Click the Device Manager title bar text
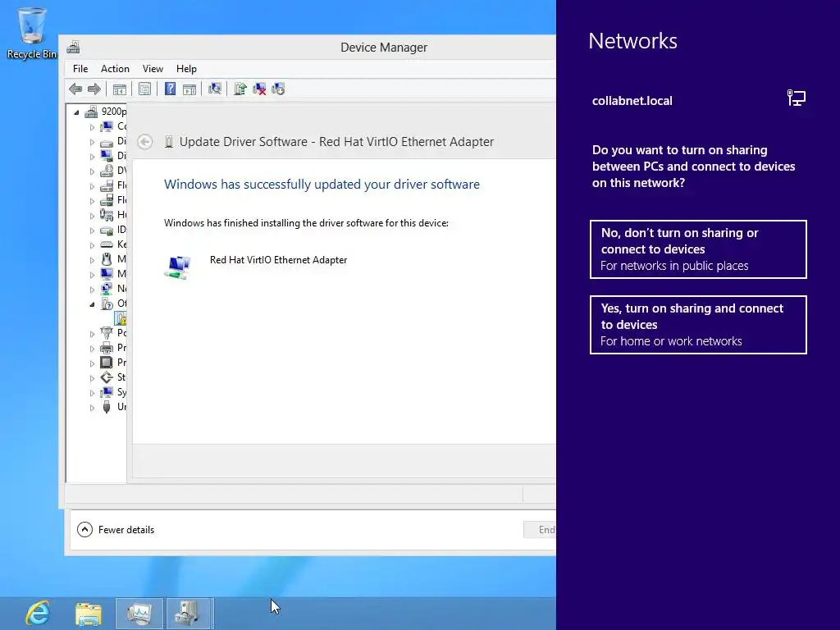This screenshot has height=630, width=840. 384,47
